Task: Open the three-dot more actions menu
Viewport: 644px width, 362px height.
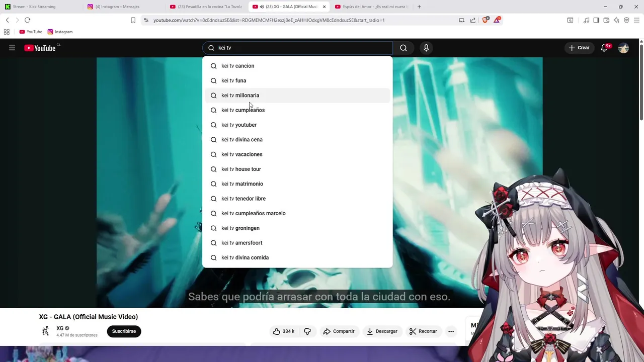Action: pyautogui.click(x=451, y=331)
